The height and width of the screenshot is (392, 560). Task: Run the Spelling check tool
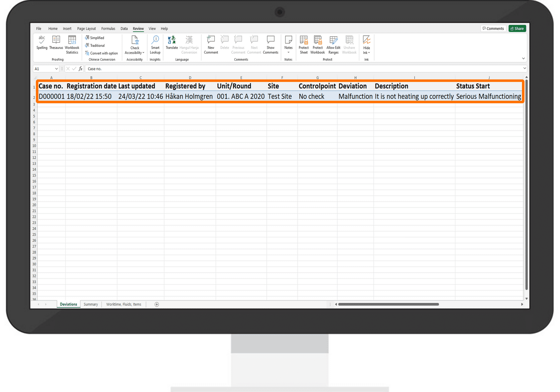(42, 42)
